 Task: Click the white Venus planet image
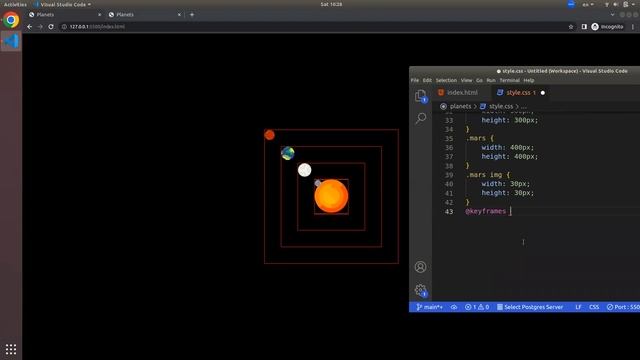[x=304, y=170]
